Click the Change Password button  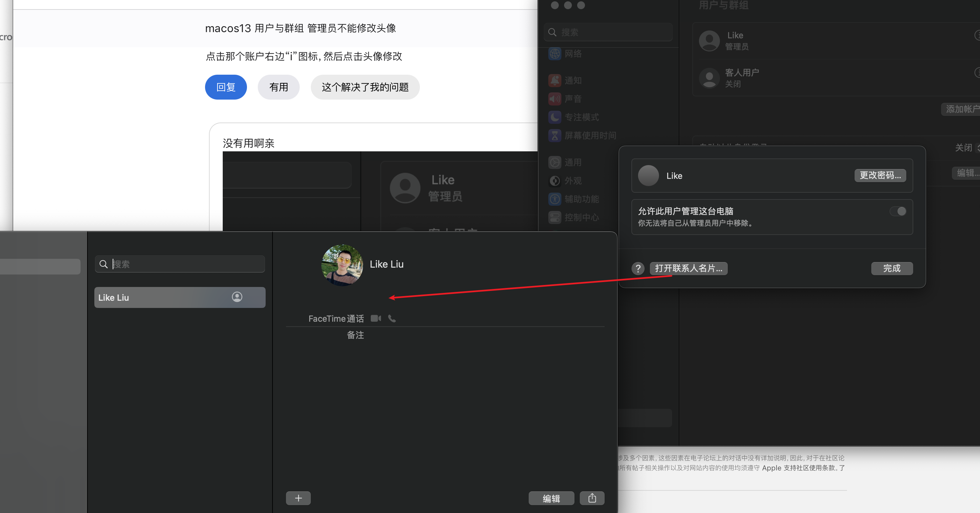[x=880, y=176]
